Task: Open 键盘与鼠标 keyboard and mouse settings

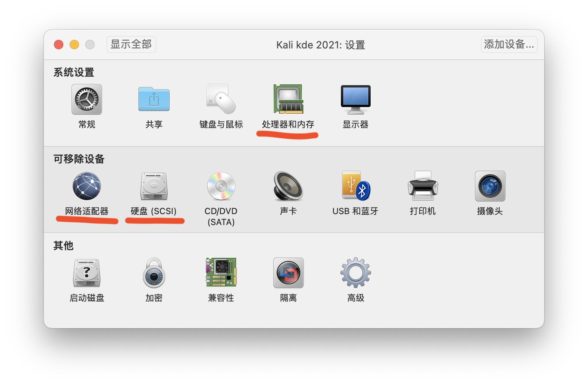Action: pos(221,99)
